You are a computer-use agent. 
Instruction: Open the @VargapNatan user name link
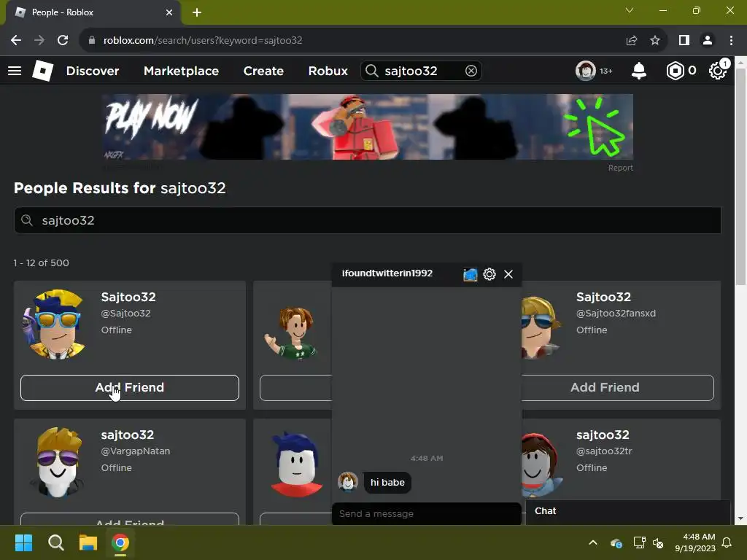(135, 451)
